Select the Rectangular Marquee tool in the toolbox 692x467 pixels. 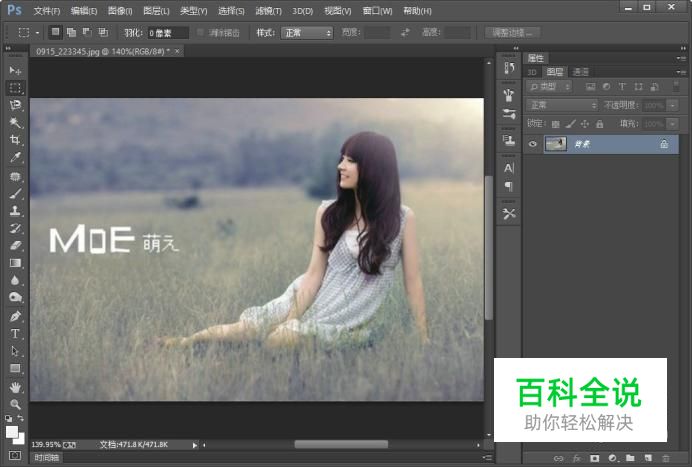pos(15,88)
